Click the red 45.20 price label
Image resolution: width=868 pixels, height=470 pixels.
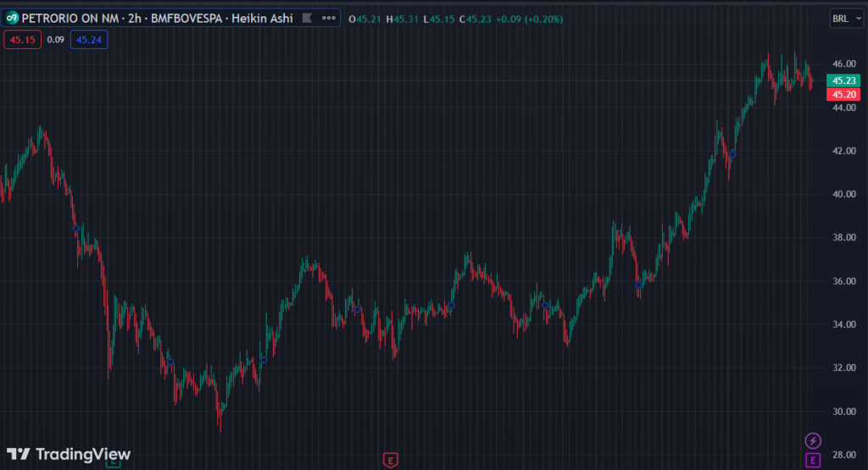tap(843, 95)
